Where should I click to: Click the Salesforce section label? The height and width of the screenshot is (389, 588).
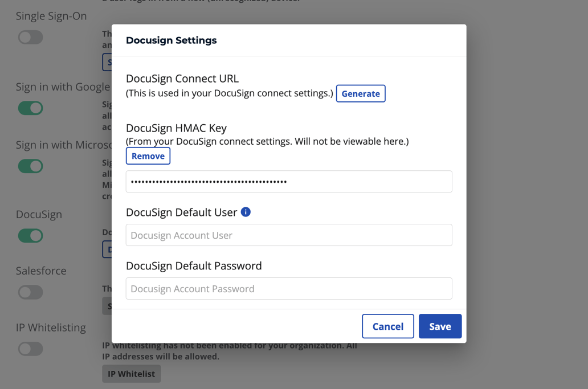pyautogui.click(x=40, y=271)
